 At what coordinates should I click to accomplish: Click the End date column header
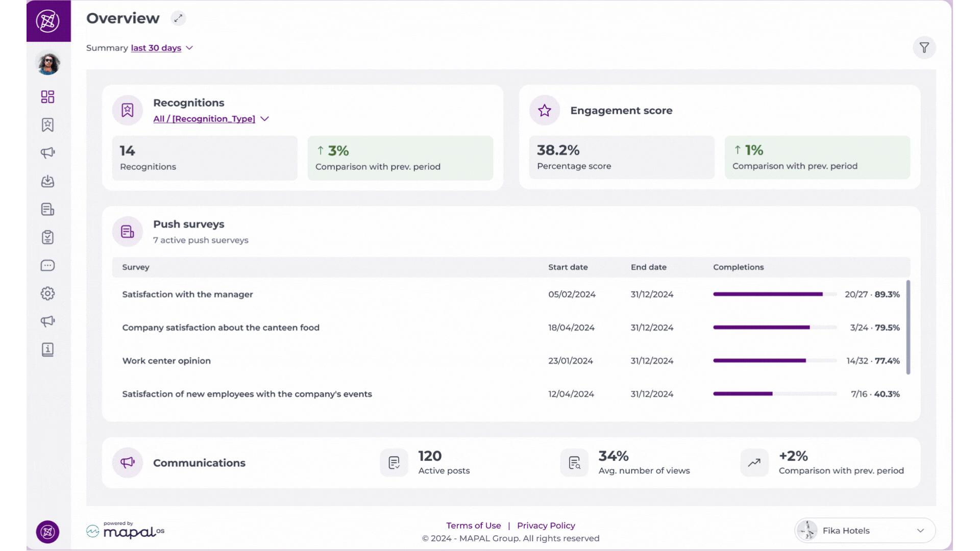(649, 267)
